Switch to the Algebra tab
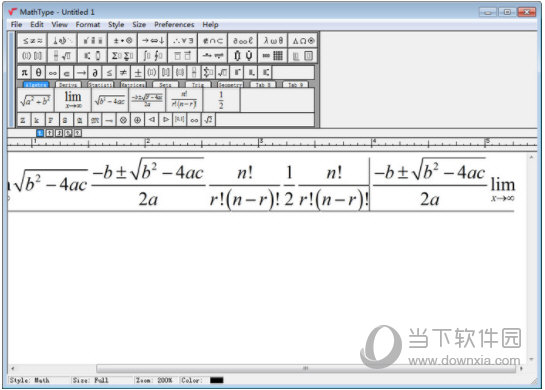This screenshot has width=545, height=390. [36, 84]
